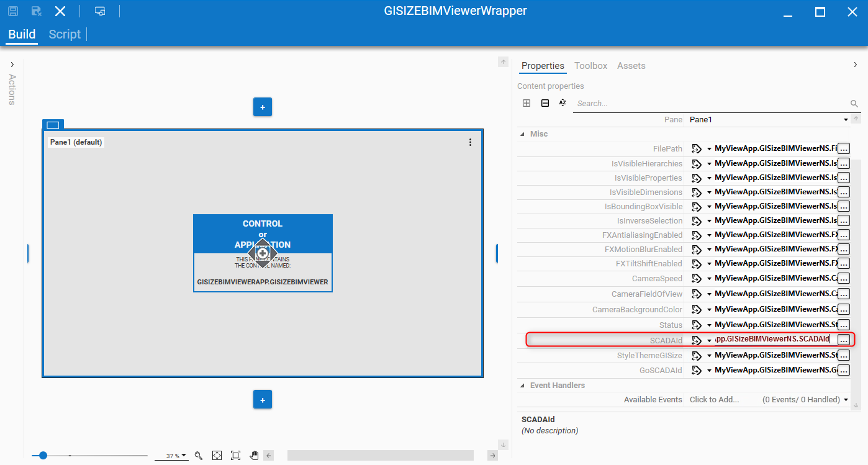Viewport: 868px width, 465px height.
Task: Open the FilePath binding dropdown arrow
Action: click(709, 149)
